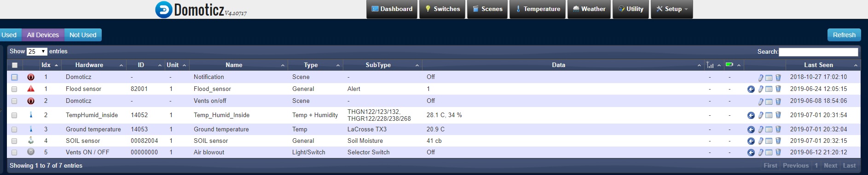Rename Temp_Humid_Inside using its pencil icon
Viewport: 868px width, 175px height.
[x=761, y=115]
